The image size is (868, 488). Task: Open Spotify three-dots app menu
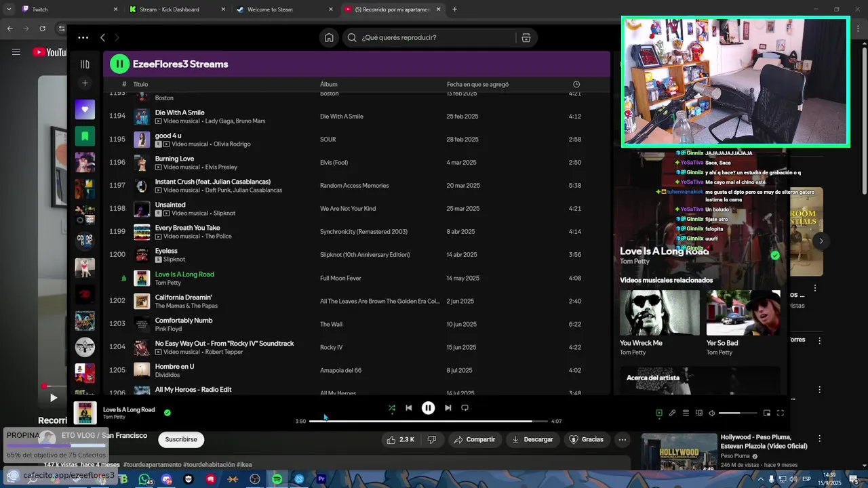click(x=83, y=38)
